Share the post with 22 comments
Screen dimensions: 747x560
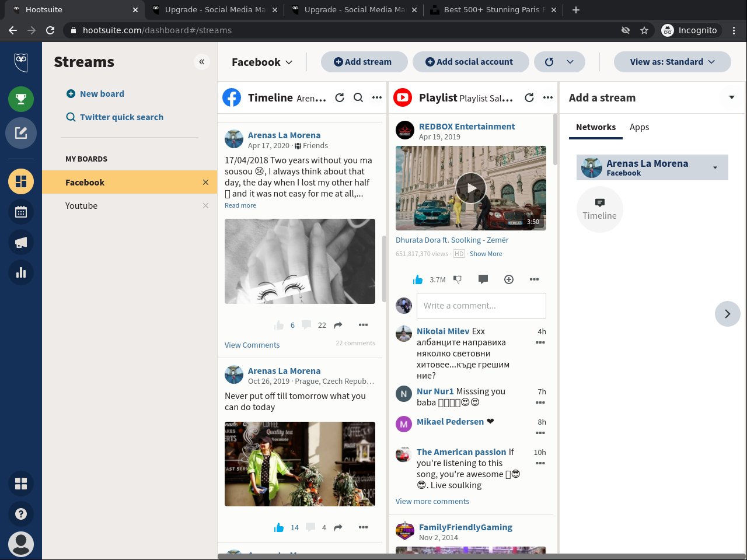coord(338,325)
